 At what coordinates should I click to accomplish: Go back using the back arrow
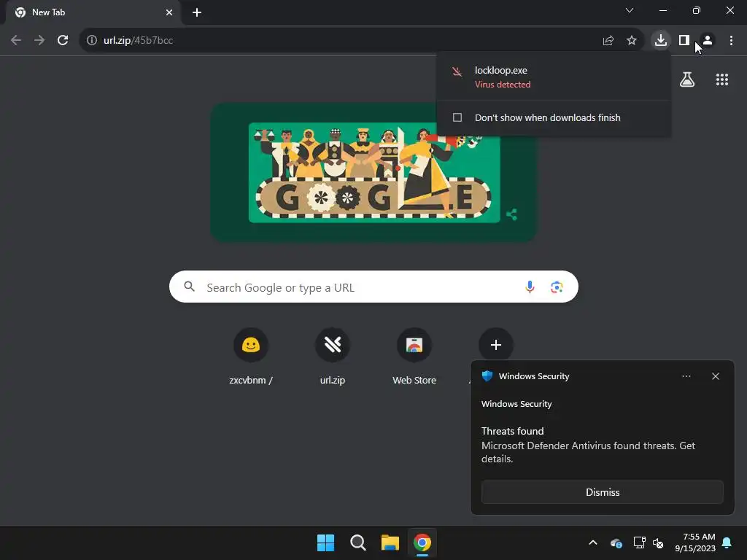(x=16, y=41)
